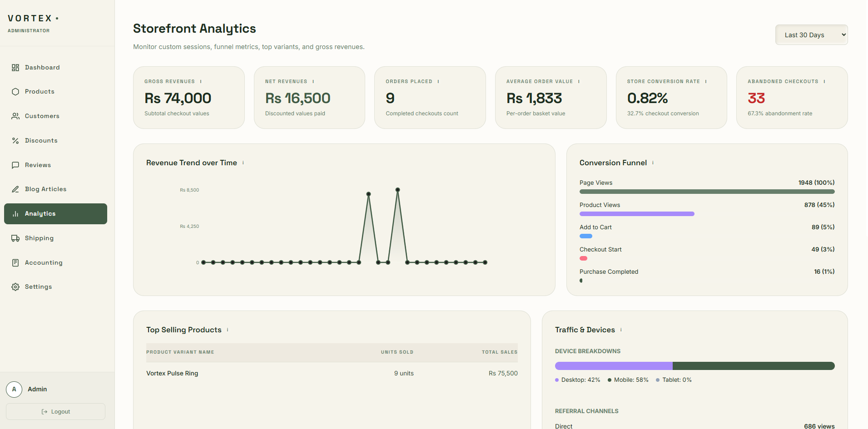Image resolution: width=868 pixels, height=429 pixels.
Task: Click info icon beside Conversion Funnel title
Action: point(653,163)
